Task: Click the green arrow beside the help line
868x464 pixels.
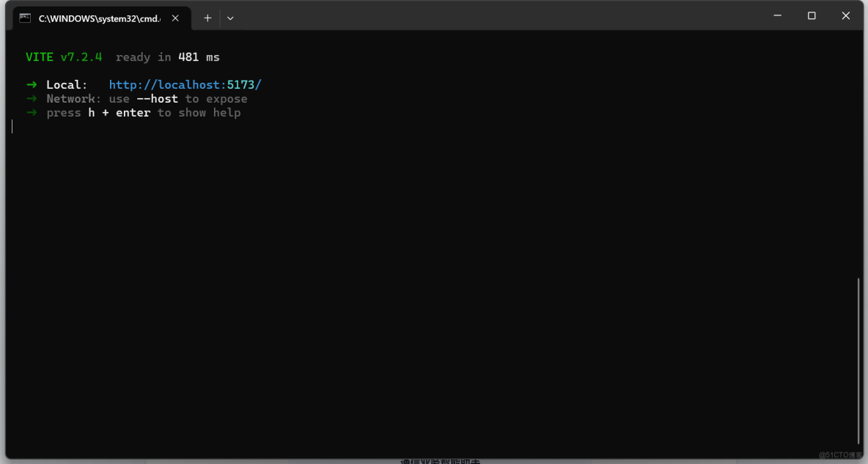Action: pos(30,112)
